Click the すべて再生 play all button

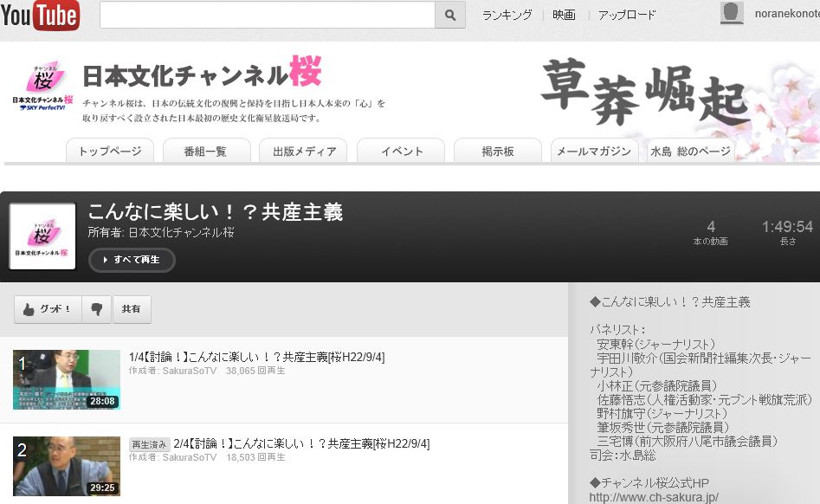coord(132,260)
